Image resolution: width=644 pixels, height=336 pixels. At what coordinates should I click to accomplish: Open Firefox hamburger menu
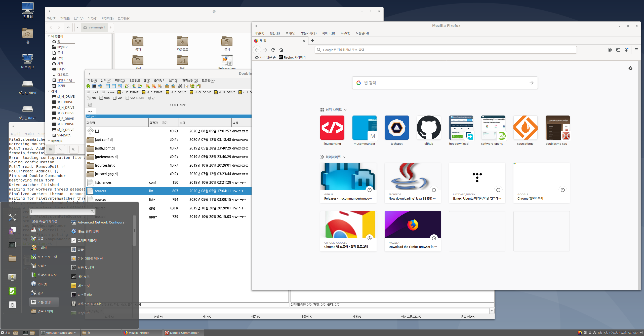coord(636,50)
